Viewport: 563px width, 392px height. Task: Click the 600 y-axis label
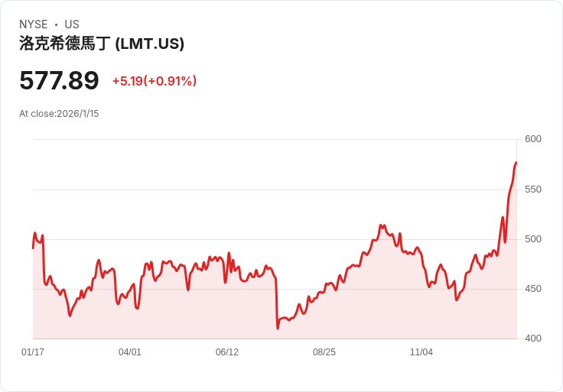(532, 139)
